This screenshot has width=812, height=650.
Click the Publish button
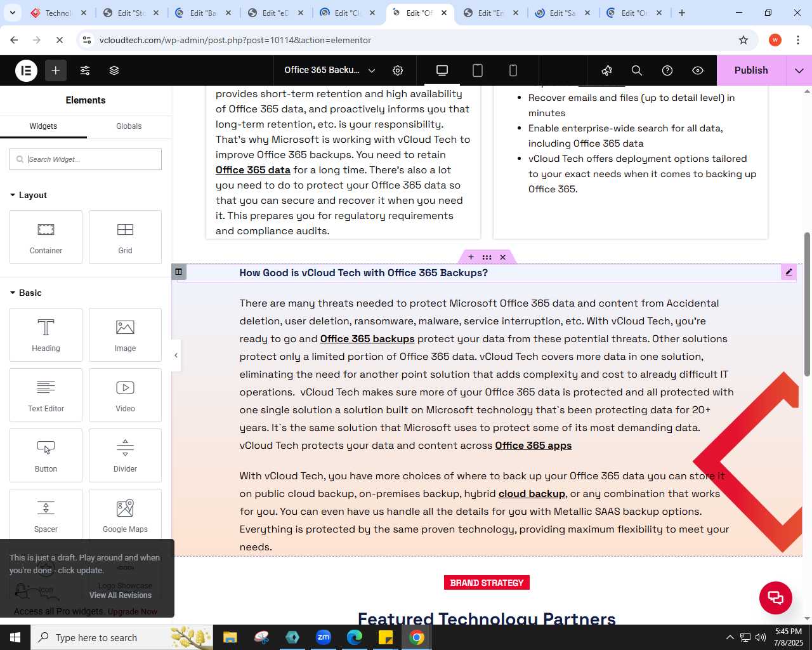pos(751,70)
